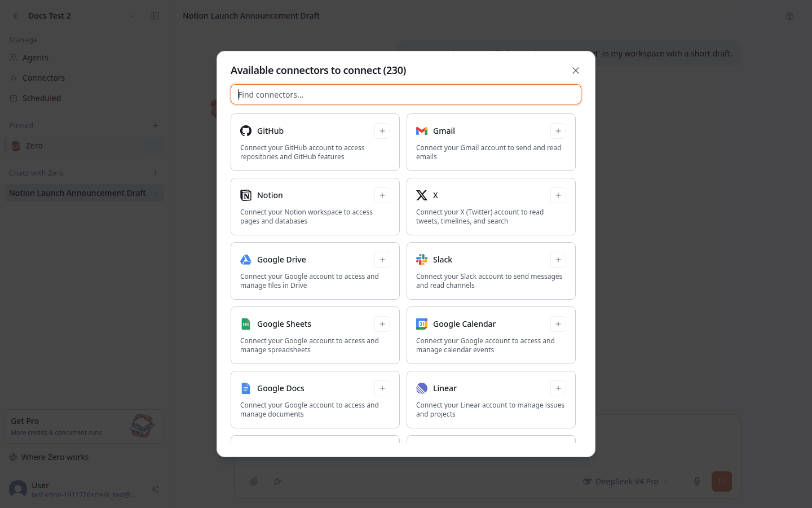Image resolution: width=812 pixels, height=508 pixels.
Task: Click the Google Sheets connector title
Action: 284,324
